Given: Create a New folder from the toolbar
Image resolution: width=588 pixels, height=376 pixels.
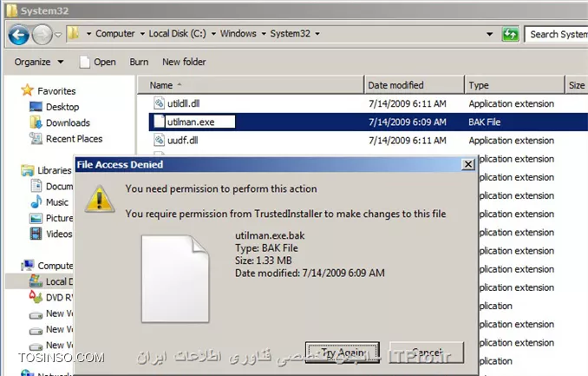Looking at the screenshot, I should click(184, 62).
